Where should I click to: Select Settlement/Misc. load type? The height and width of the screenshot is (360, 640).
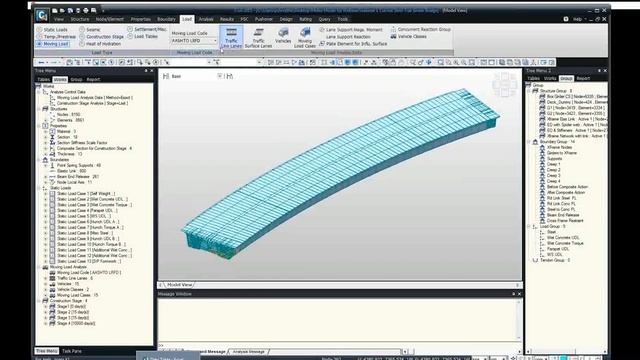[x=147, y=29]
